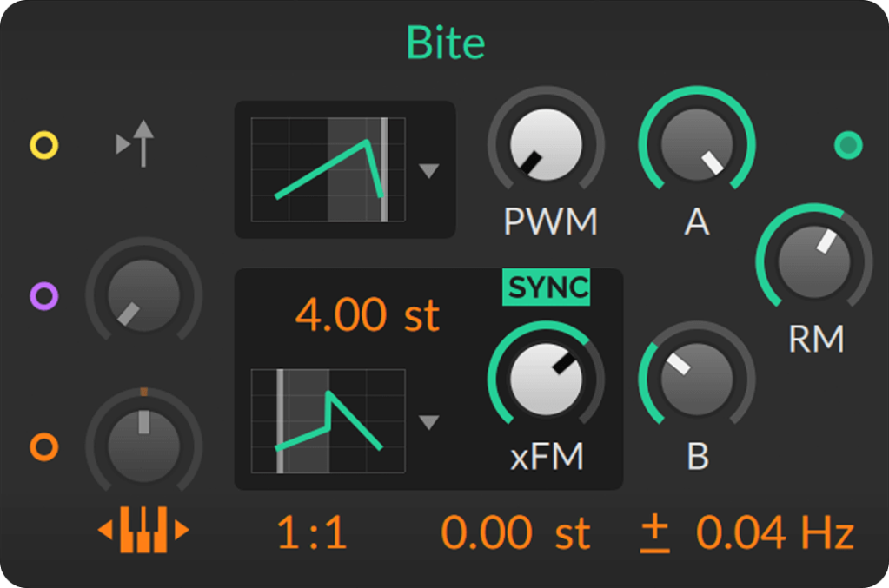Click the plus-minus stereo detune symbol
Image resolution: width=889 pixels, height=588 pixels.
[x=654, y=534]
